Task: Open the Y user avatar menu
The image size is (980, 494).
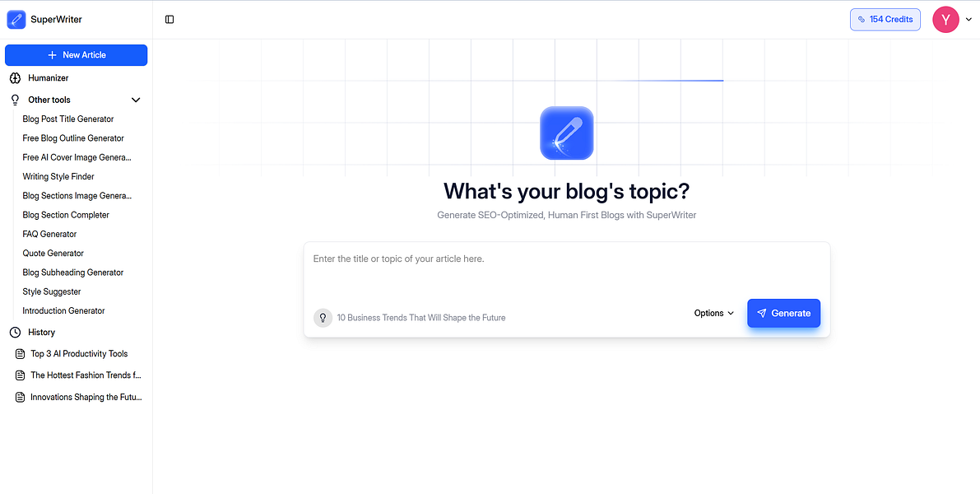Action: pyautogui.click(x=945, y=19)
